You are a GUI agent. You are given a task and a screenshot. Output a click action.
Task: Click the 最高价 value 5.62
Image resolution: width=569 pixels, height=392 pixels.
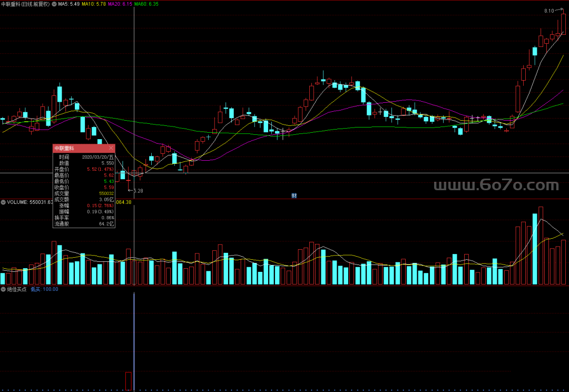click(109, 175)
